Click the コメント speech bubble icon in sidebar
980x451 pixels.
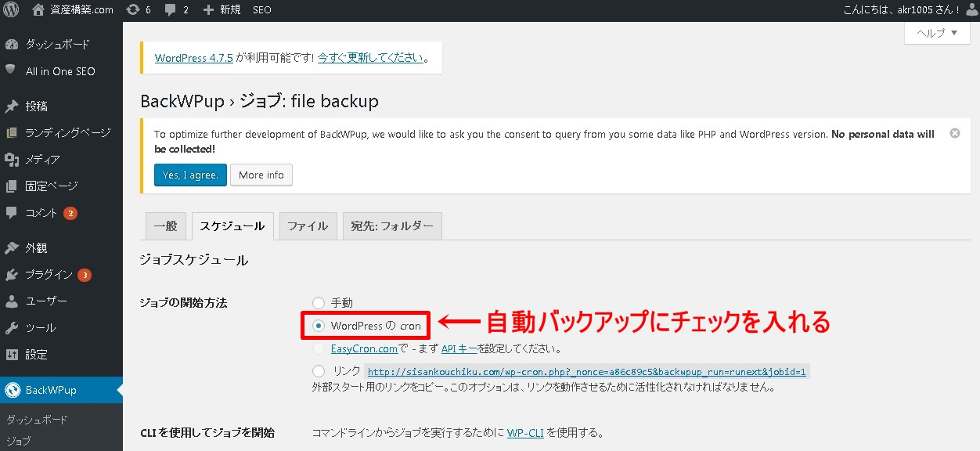pyautogui.click(x=11, y=213)
